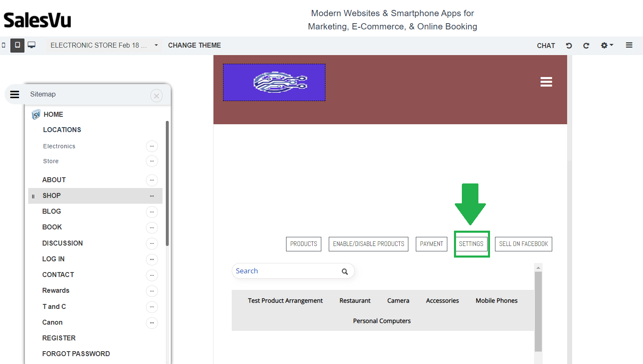Switch to desktop monitor preview icon
The image size is (643, 364).
(x=32, y=45)
